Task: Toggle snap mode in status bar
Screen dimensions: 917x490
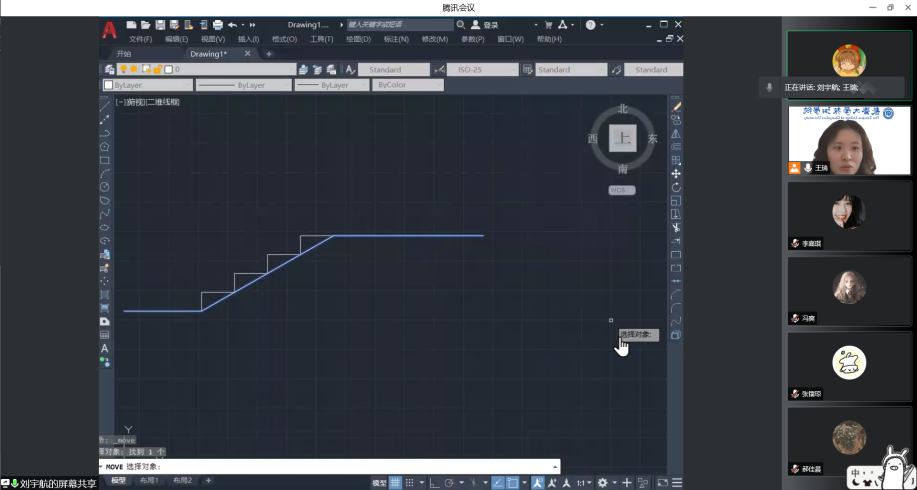Action: pos(410,482)
